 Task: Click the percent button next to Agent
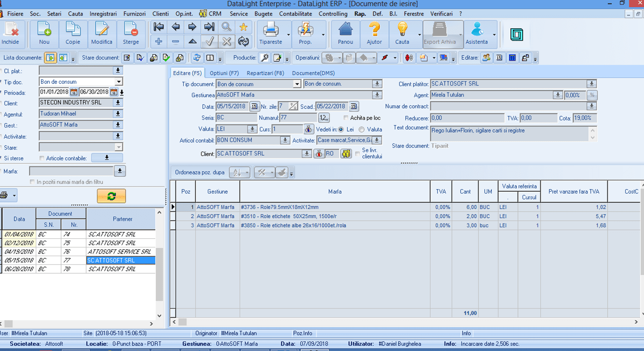pyautogui.click(x=592, y=95)
